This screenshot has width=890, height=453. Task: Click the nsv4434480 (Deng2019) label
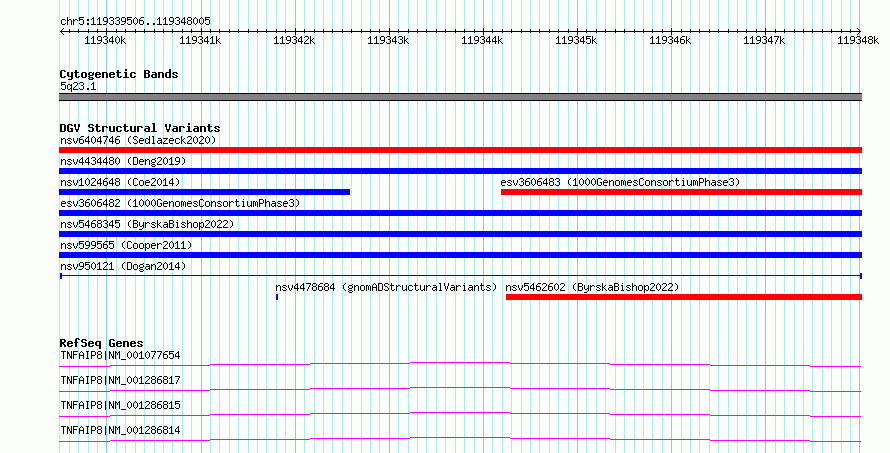coord(123,161)
